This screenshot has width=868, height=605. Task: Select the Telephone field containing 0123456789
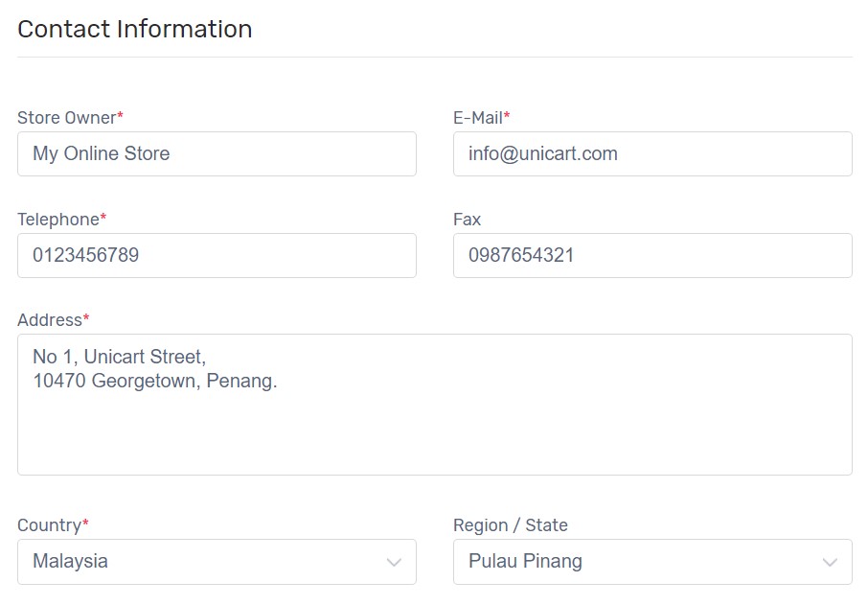pos(217,255)
